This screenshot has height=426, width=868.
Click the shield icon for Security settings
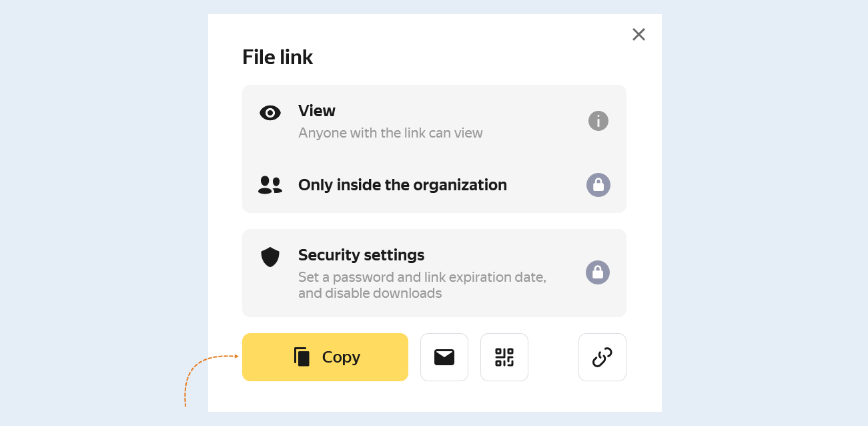[270, 257]
